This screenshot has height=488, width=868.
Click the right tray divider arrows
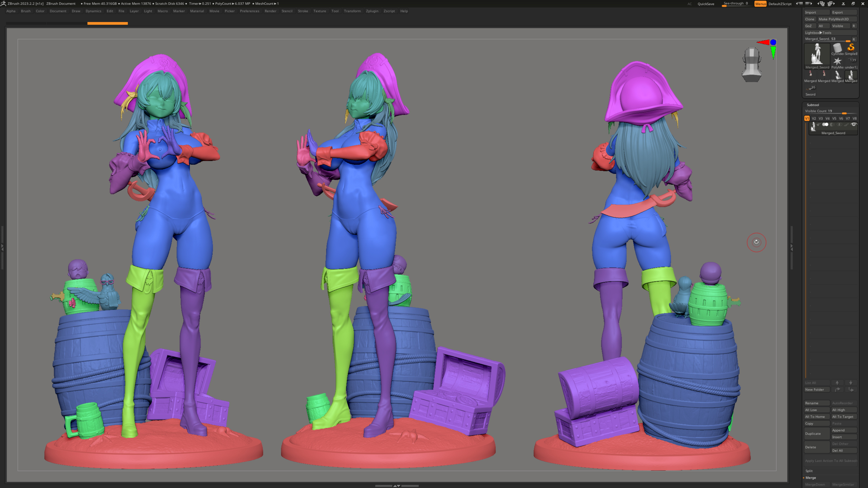pos(792,248)
